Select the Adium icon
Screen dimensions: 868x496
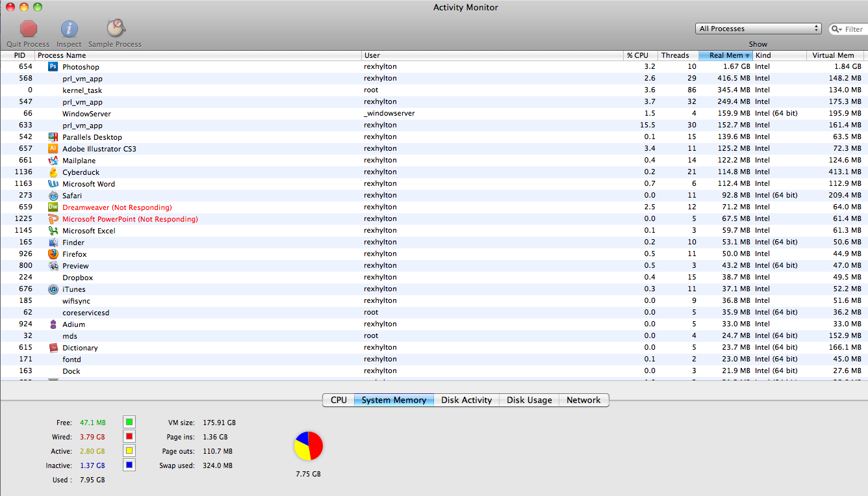tap(53, 324)
